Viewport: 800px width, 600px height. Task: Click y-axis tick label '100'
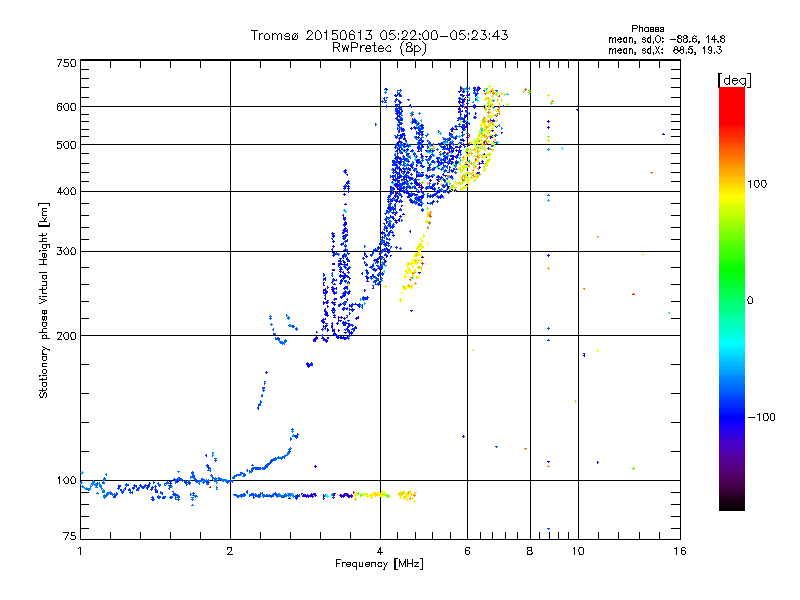tap(67, 480)
